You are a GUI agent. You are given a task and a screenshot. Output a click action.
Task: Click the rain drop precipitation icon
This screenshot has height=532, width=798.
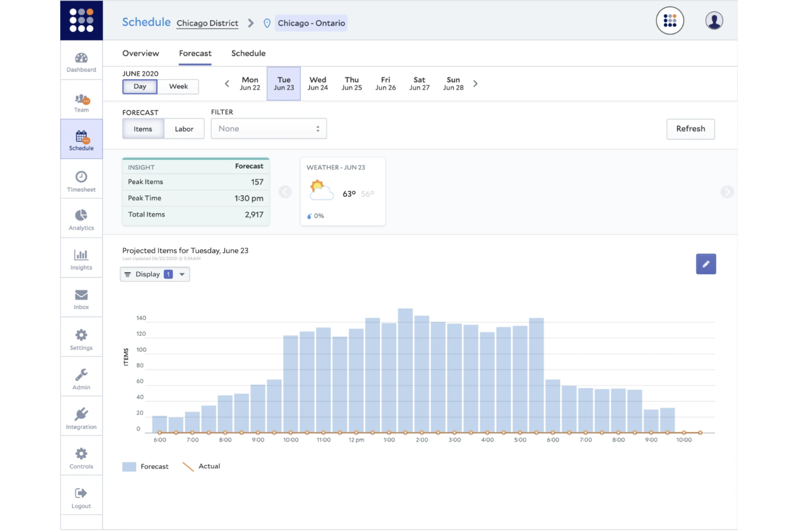click(309, 216)
